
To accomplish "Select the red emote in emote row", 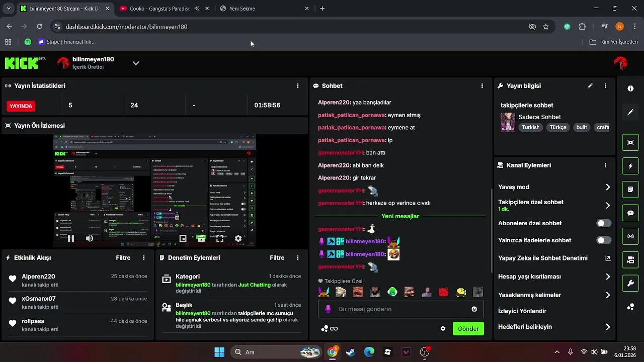I will (443, 292).
